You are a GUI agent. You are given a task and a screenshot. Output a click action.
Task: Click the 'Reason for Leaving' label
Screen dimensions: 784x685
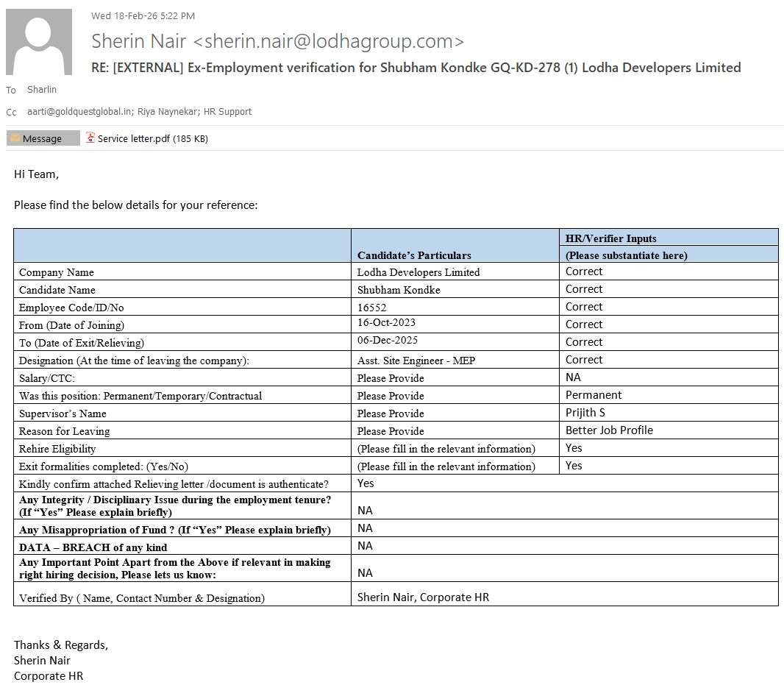65,431
